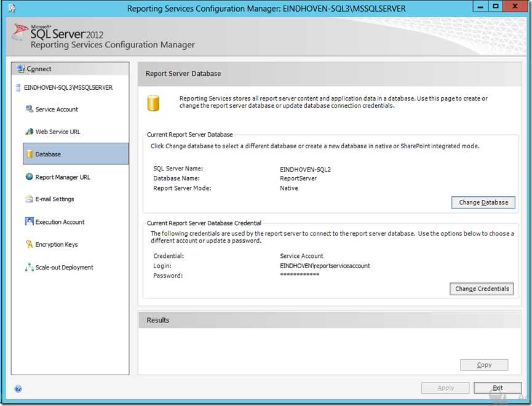Click the Scale-out Deployment network icon
532x406 pixels.
pyautogui.click(x=29, y=267)
